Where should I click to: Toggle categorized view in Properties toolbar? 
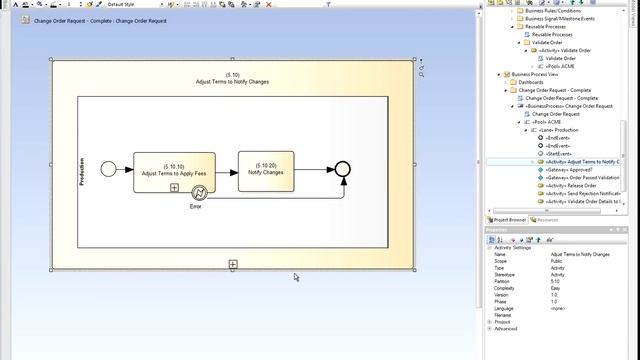coord(492,240)
